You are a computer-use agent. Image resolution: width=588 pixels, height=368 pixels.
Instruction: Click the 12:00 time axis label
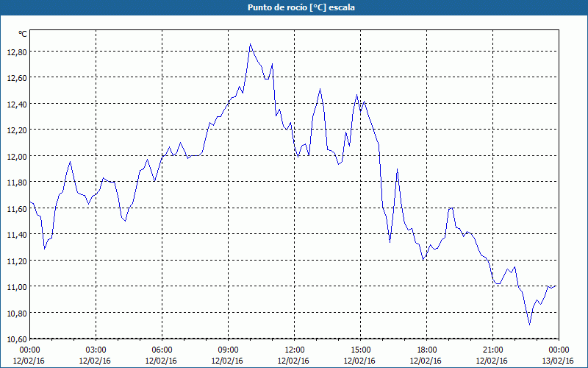click(295, 350)
